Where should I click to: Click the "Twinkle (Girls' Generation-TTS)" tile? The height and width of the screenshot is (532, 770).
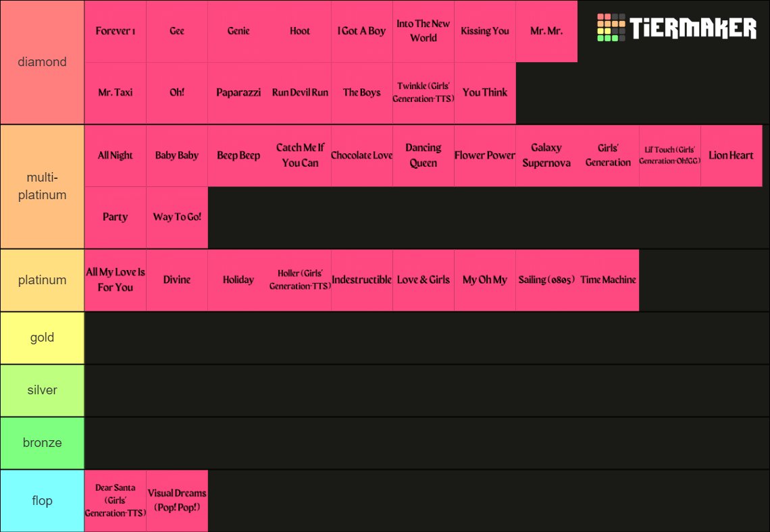pos(423,92)
